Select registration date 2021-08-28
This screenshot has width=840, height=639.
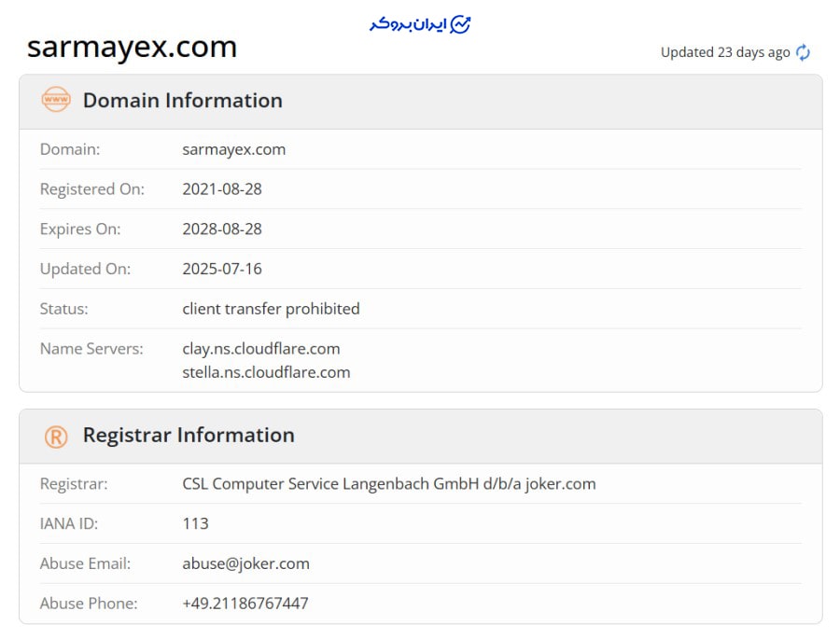[222, 189]
